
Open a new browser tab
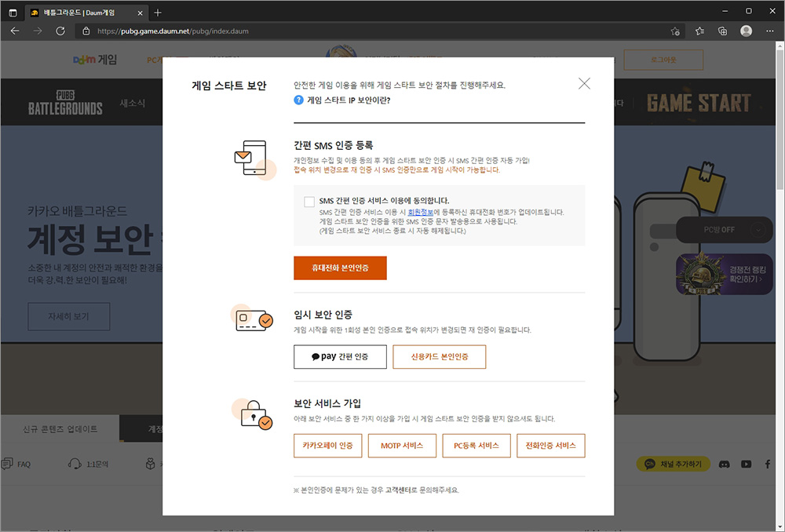click(158, 13)
